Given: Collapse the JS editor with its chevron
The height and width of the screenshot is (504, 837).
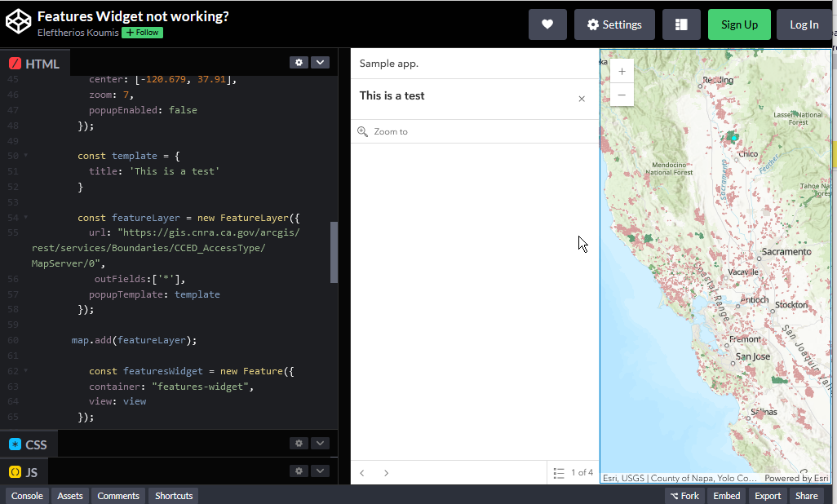Looking at the screenshot, I should [x=320, y=471].
